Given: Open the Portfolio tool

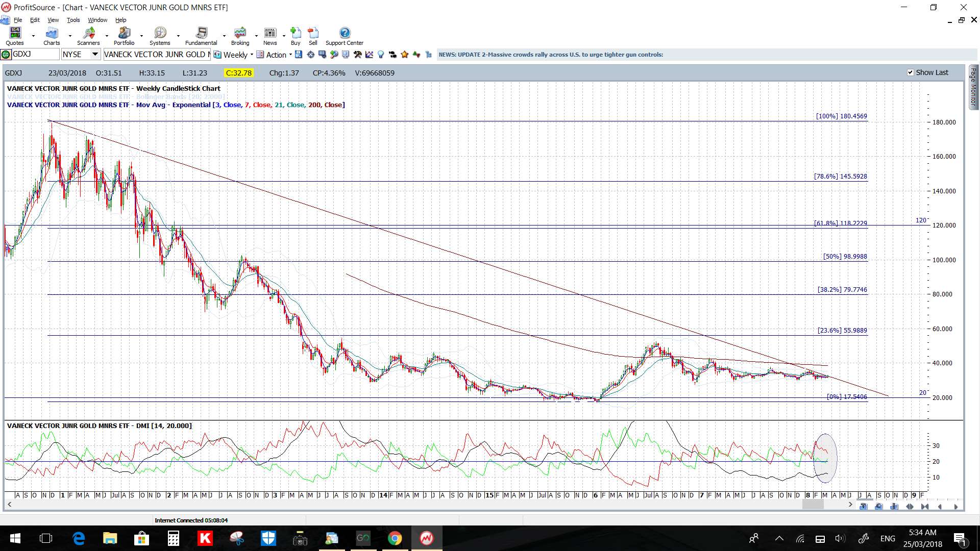Looking at the screenshot, I should click(x=124, y=36).
